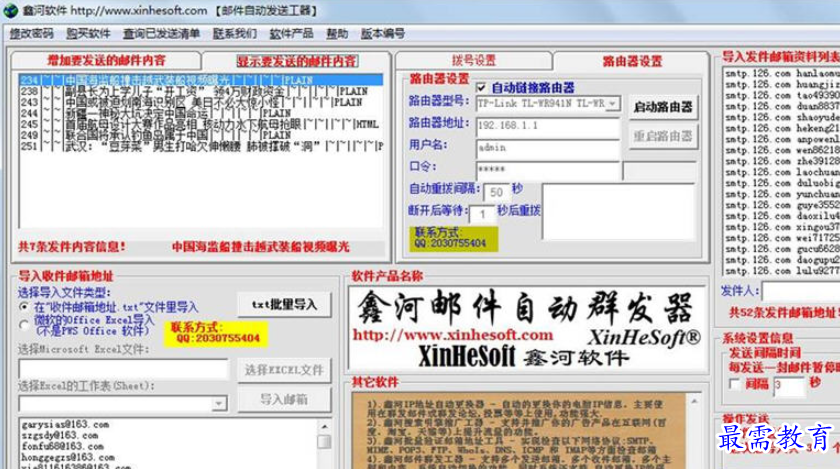Toggle the 间隔 send interval checkbox
Image resolution: width=840 pixels, height=469 pixels.
click(734, 384)
